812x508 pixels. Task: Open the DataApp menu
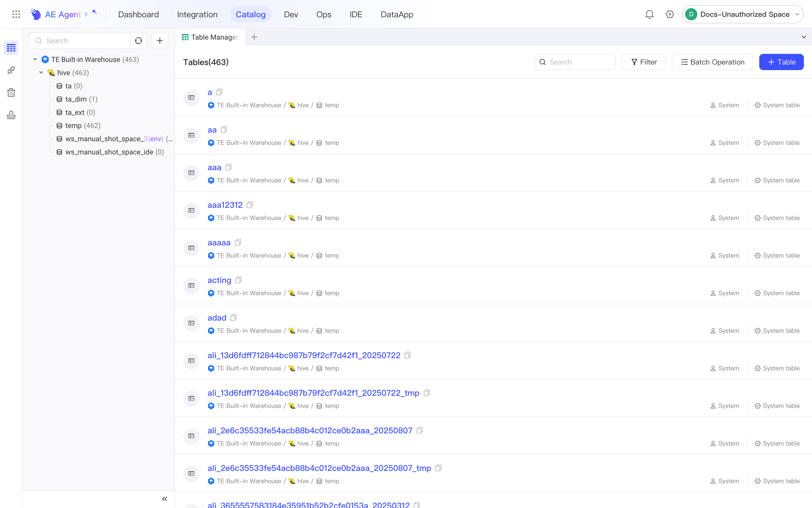pyautogui.click(x=397, y=14)
